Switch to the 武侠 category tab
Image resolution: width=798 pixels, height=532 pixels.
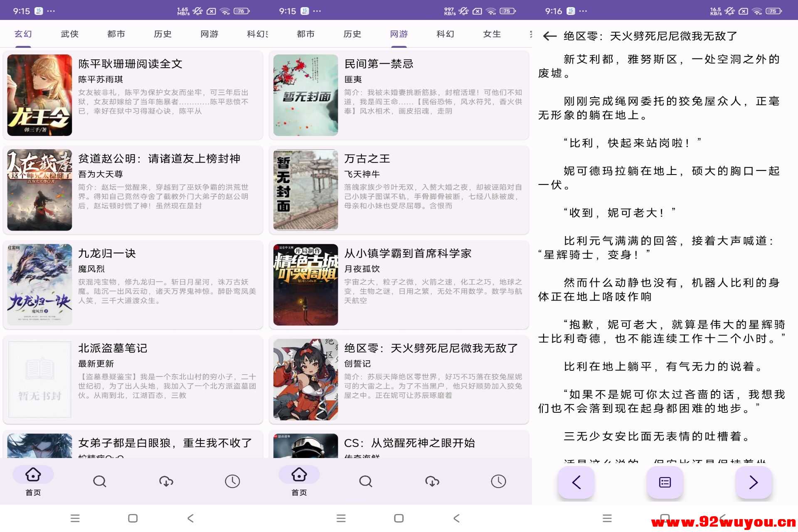(69, 34)
